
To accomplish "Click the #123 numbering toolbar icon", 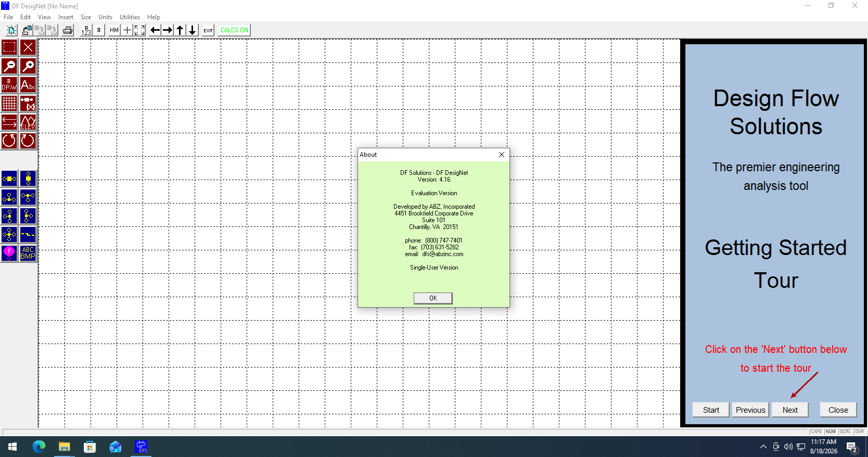I will click(86, 30).
